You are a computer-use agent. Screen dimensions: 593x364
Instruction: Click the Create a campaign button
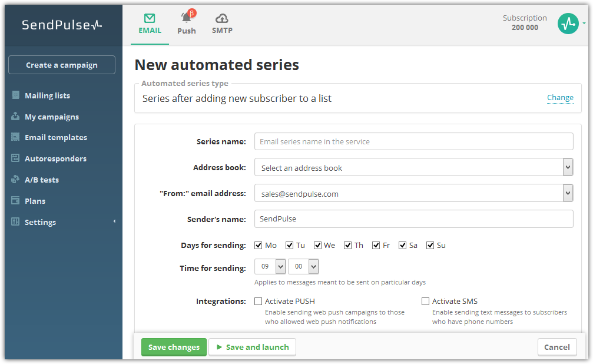62,65
